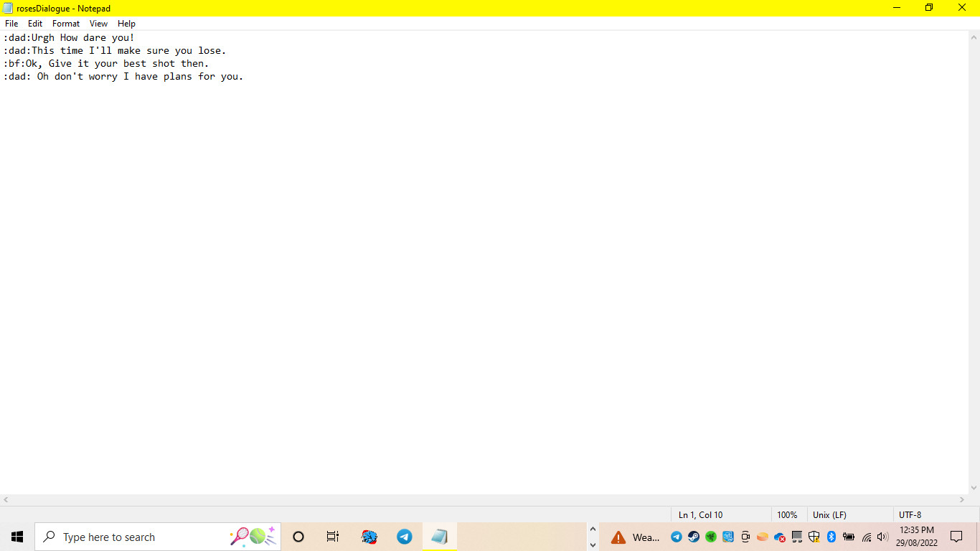Click the horizontal scrollbar right arrow
980x551 pixels.
coord(963,499)
